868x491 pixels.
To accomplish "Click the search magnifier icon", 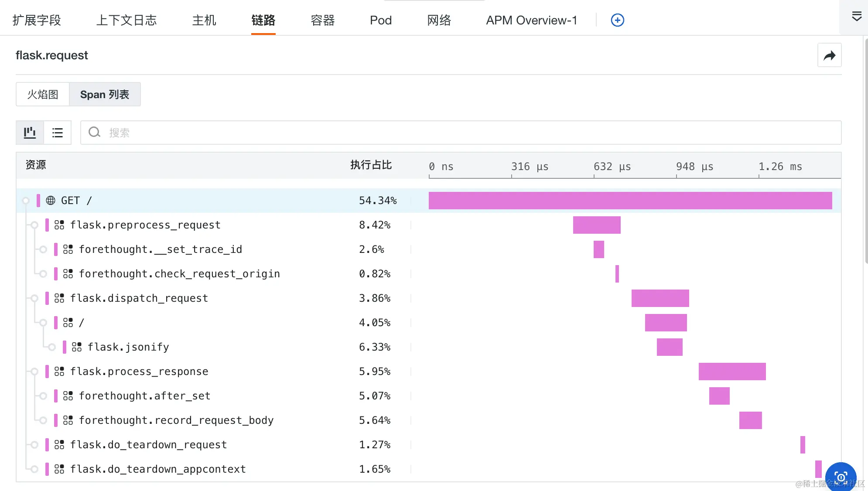I will [x=94, y=133].
